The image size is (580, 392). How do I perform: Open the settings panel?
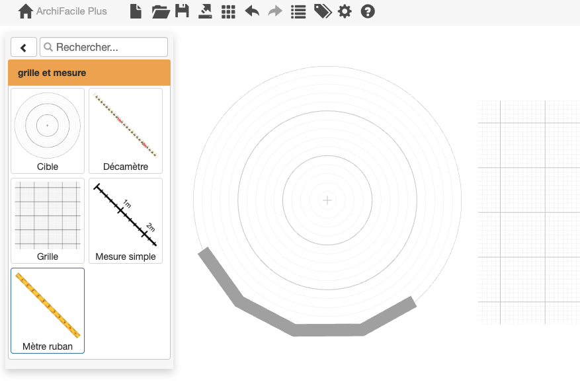[345, 11]
